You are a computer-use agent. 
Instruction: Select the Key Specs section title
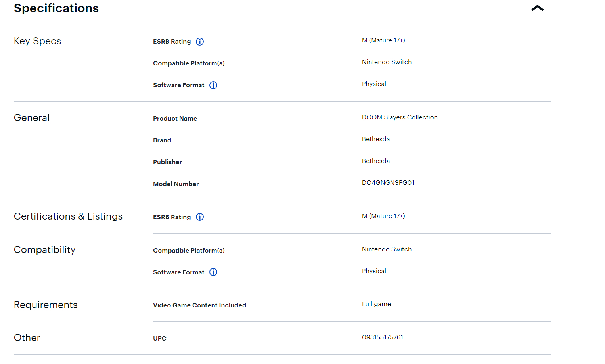(37, 41)
